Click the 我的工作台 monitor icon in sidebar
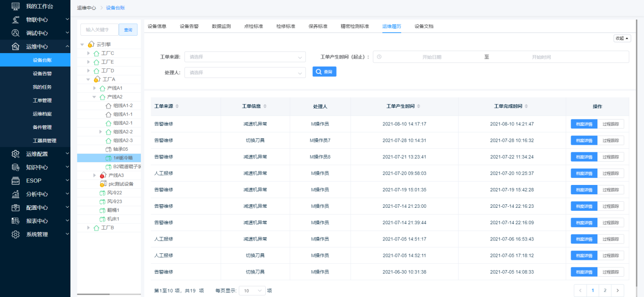 pos(15,6)
